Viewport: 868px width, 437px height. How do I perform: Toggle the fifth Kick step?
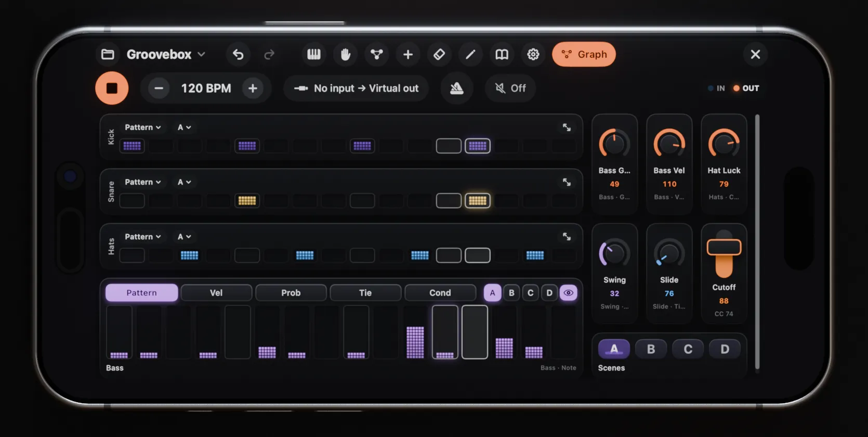point(247,146)
